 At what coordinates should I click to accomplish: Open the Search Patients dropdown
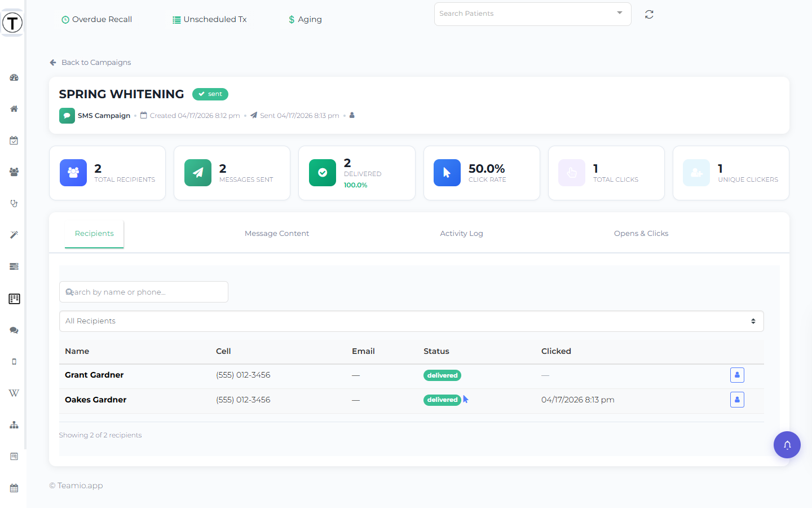point(532,14)
